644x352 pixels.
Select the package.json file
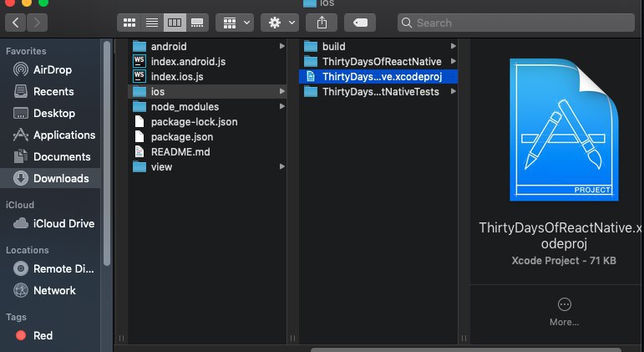[207, 137]
